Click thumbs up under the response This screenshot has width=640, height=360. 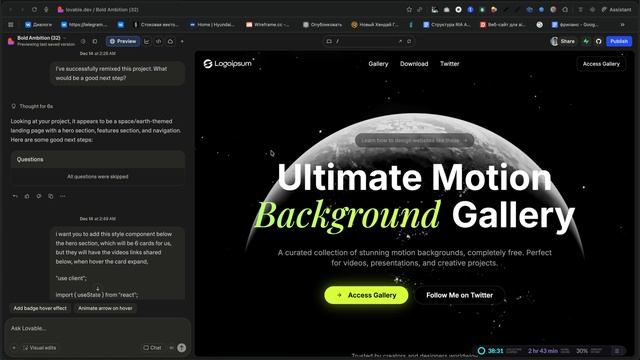click(27, 196)
